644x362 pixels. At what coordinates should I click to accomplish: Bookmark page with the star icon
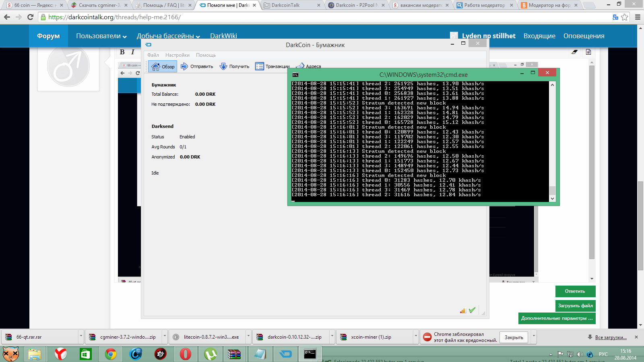(x=624, y=17)
